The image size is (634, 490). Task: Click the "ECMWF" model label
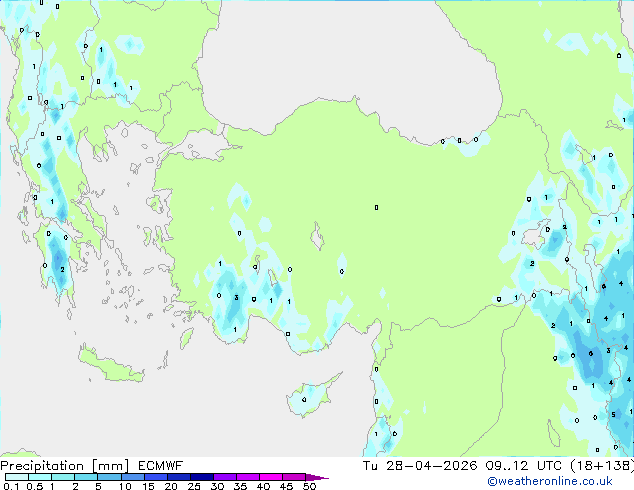click(x=161, y=466)
